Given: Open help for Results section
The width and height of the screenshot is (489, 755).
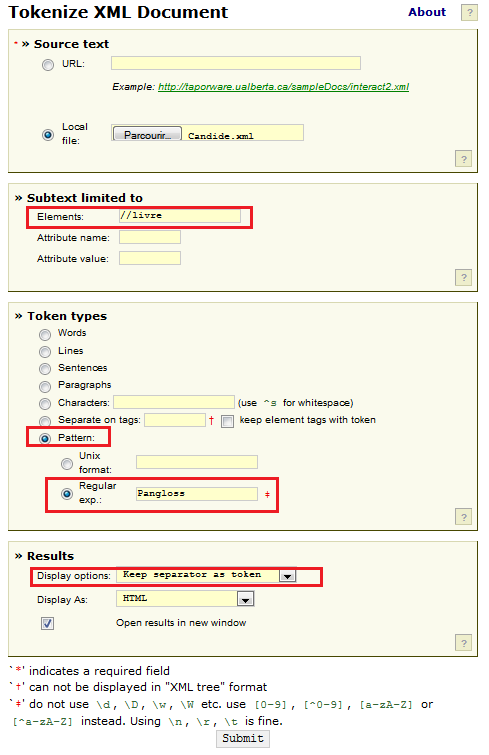Looking at the screenshot, I should pos(463,643).
